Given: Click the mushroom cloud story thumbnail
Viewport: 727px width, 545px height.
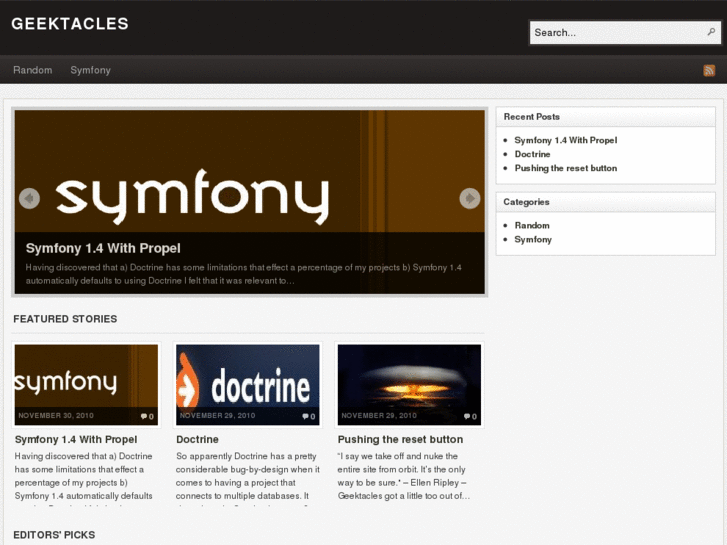Looking at the screenshot, I should click(409, 385).
